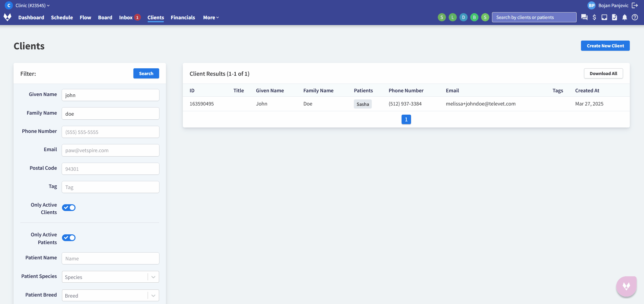
Task: Click the blue D user avatar
Action: click(x=464, y=17)
